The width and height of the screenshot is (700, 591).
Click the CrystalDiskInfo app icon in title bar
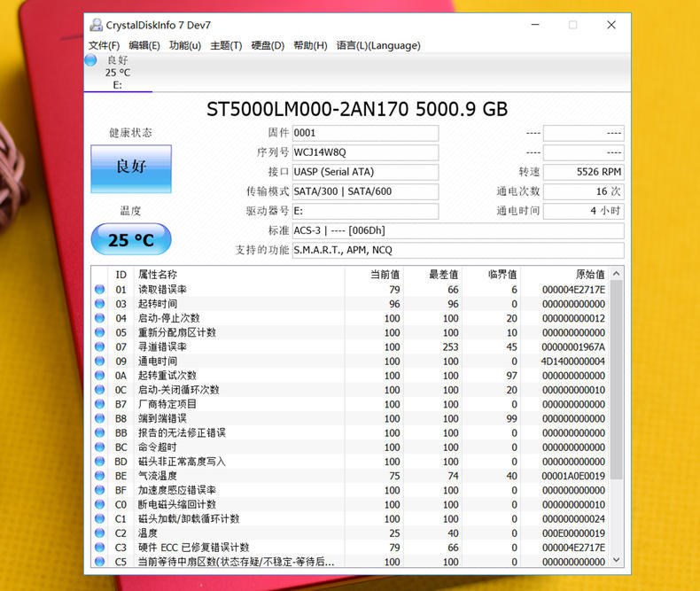(x=96, y=25)
